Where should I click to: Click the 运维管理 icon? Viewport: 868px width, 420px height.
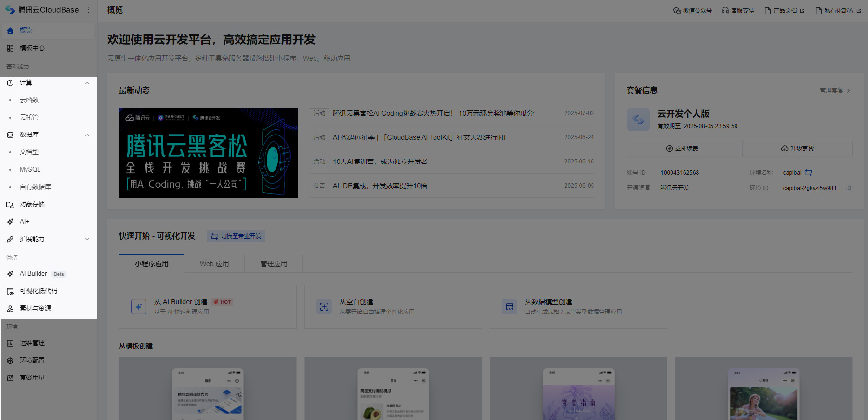point(10,343)
